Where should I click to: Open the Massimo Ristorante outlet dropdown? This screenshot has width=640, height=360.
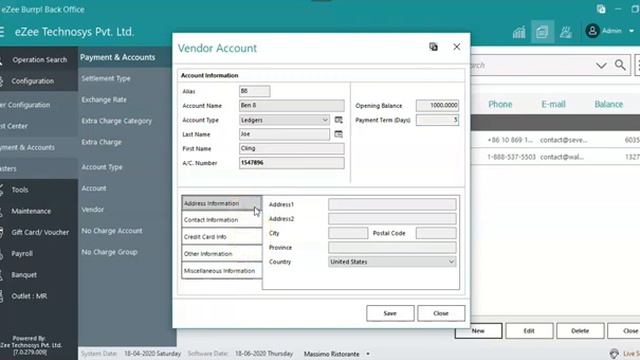(x=368, y=354)
